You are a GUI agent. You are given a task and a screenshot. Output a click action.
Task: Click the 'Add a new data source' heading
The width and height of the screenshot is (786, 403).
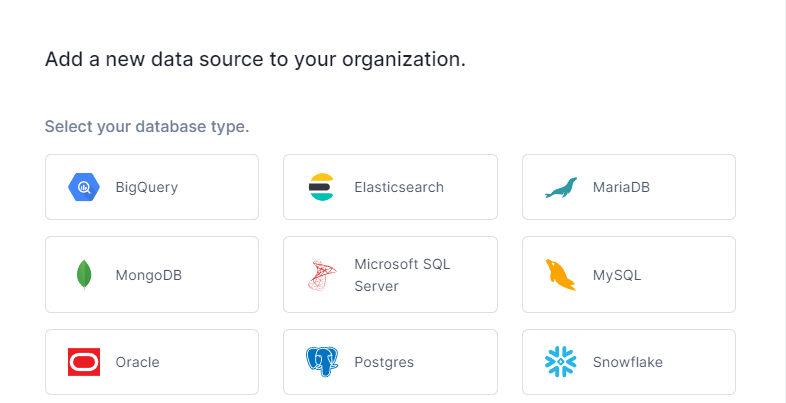pyautogui.click(x=256, y=59)
